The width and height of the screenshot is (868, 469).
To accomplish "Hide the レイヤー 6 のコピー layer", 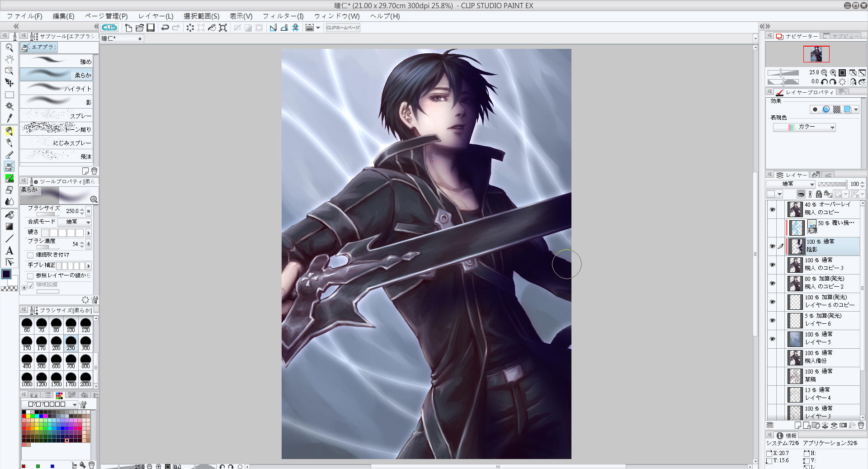I will coord(773,302).
